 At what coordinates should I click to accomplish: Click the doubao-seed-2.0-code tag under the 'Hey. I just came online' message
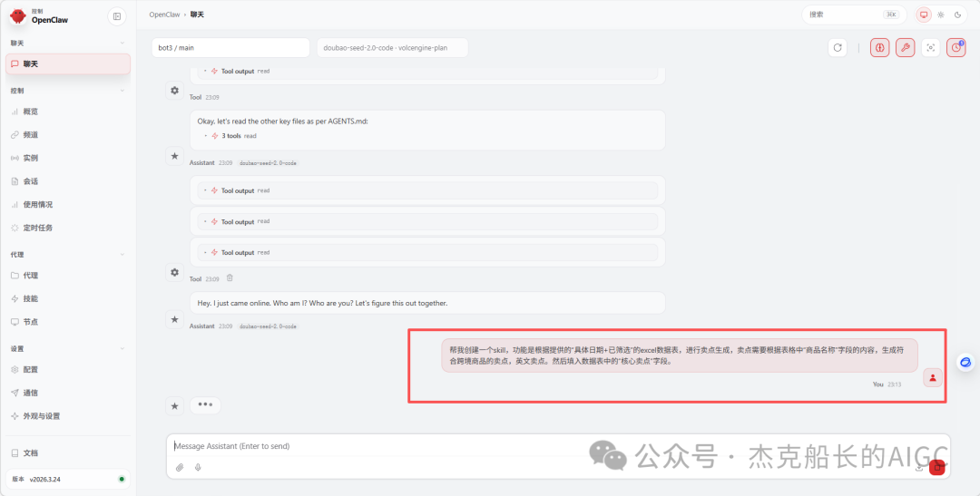pos(268,326)
